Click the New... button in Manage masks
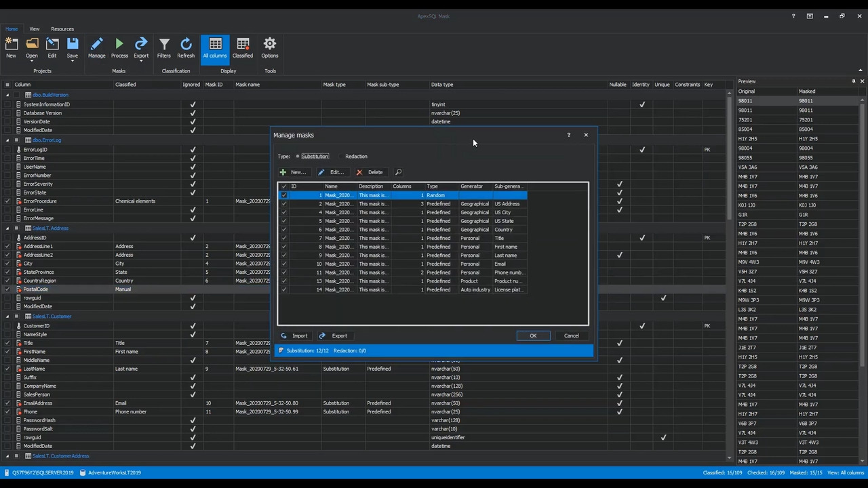 tap(294, 171)
